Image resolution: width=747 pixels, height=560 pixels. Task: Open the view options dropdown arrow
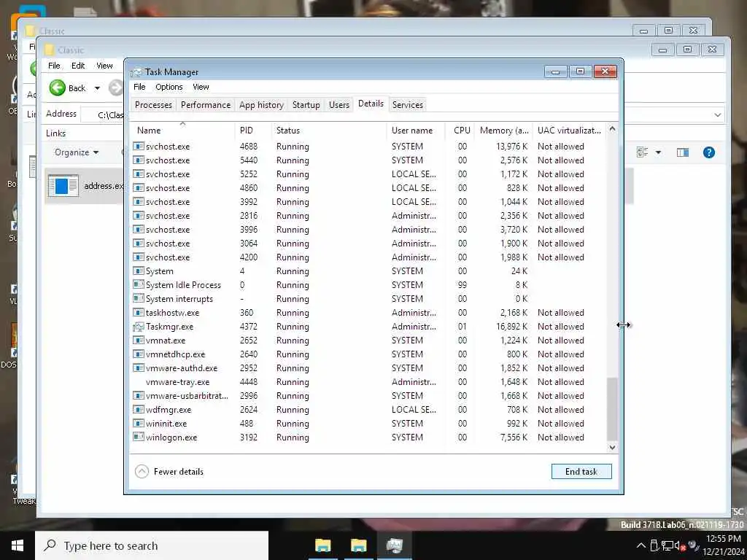point(658,152)
